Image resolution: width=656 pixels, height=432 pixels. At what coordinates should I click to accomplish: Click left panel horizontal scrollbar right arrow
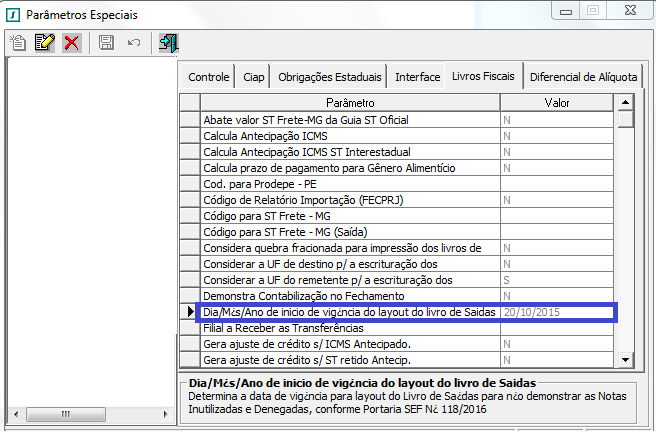(166, 414)
